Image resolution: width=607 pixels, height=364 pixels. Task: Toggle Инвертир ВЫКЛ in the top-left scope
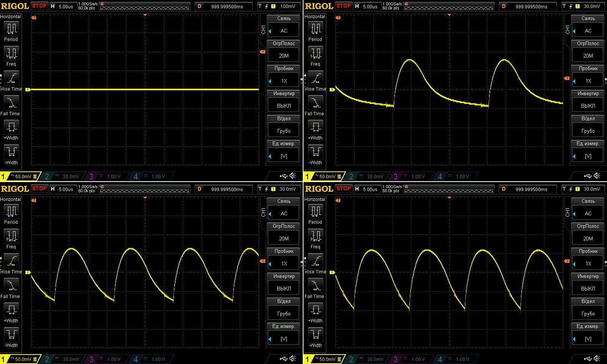[284, 102]
